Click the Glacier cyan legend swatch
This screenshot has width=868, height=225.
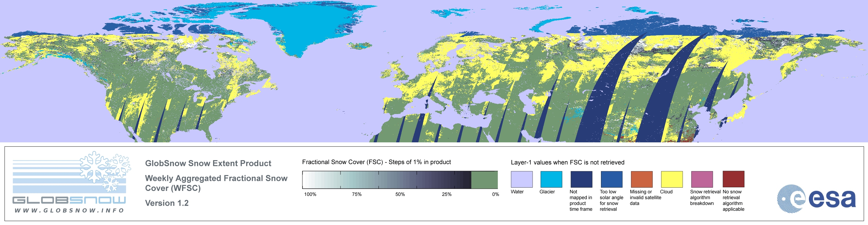pos(551,179)
